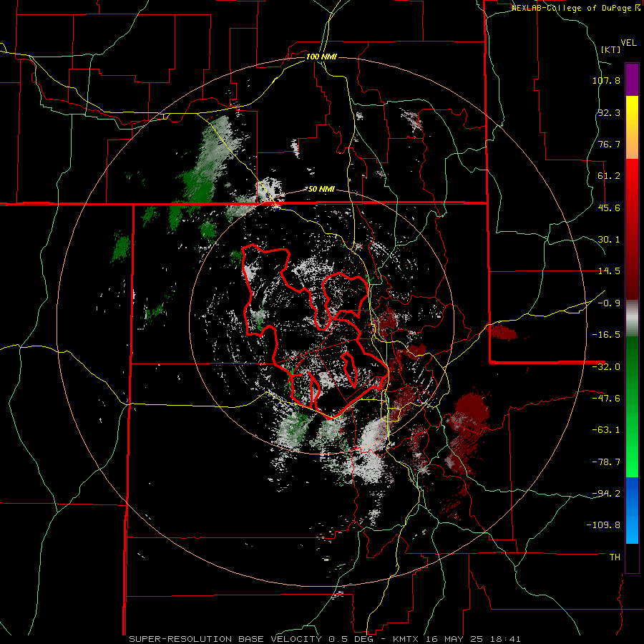Click the 107.8 legend value
This screenshot has height=644, width=644.
tap(606, 80)
